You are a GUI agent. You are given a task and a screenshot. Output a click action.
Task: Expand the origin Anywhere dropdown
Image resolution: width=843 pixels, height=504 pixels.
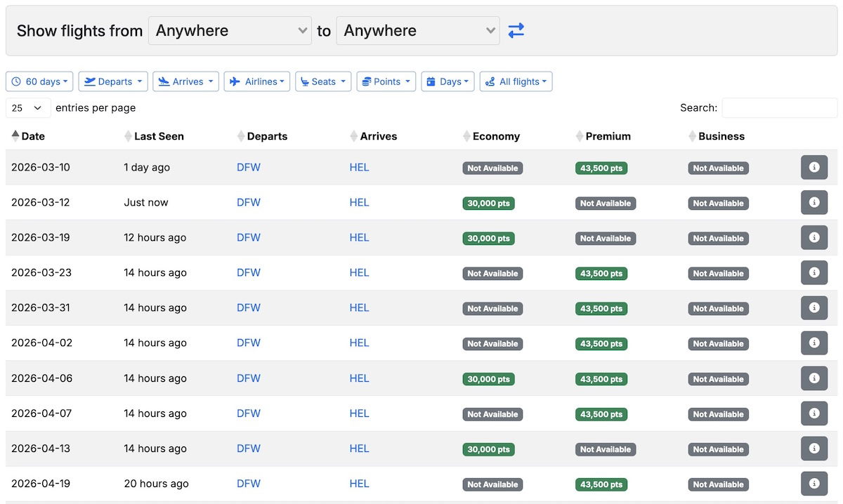(x=230, y=31)
